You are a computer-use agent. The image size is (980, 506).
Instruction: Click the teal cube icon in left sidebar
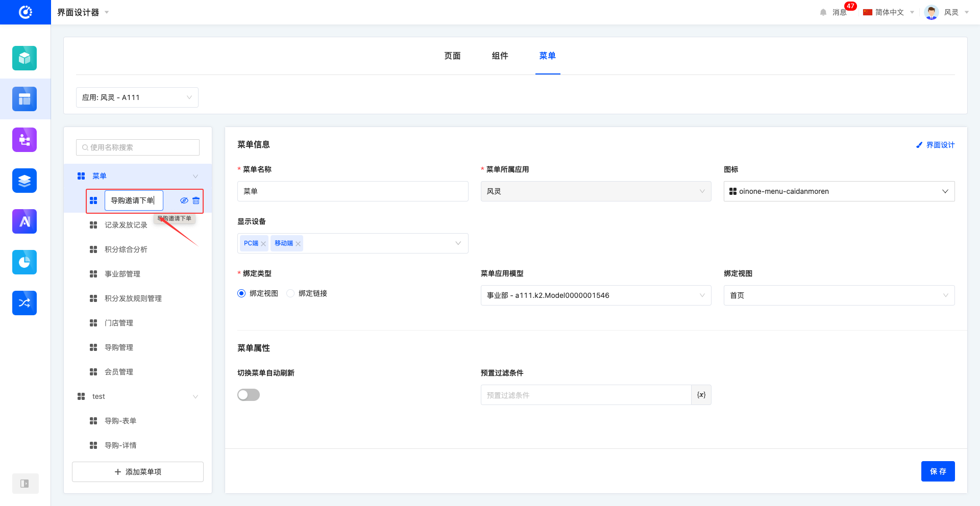pyautogui.click(x=24, y=58)
